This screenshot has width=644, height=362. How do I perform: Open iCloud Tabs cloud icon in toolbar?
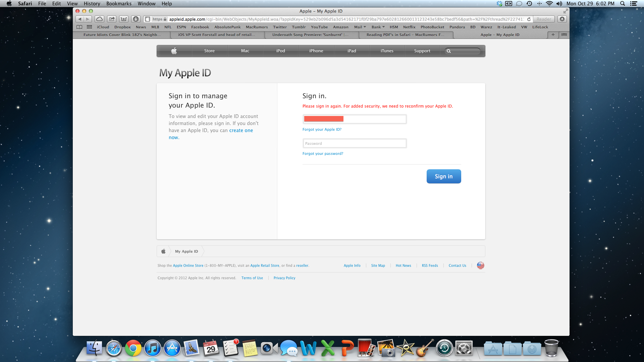tap(99, 19)
